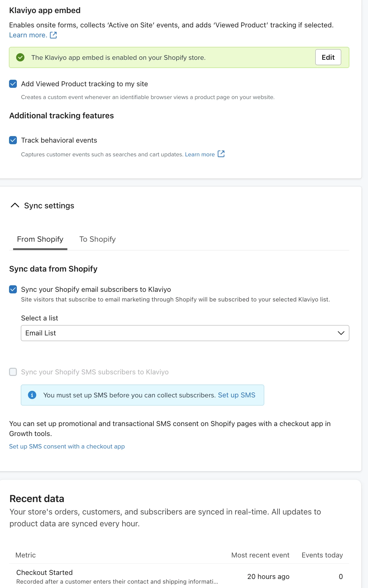Image resolution: width=368 pixels, height=588 pixels.
Task: Click the dropdown arrow in the Email List field
Action: (x=341, y=333)
